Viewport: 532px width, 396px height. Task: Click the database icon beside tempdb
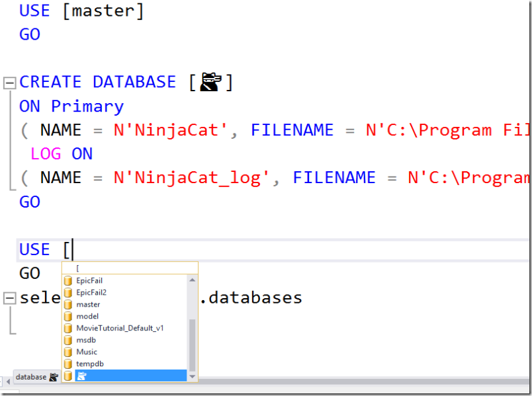[68, 364]
